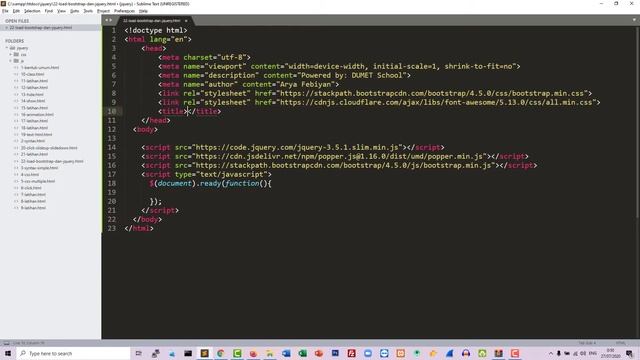
Task: Open 9-latihan.html in sidebar
Action: tap(33, 208)
